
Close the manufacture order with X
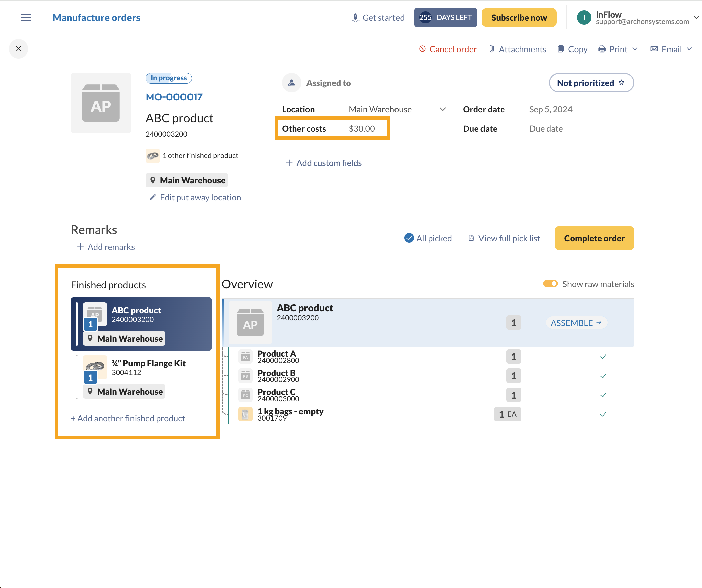[x=19, y=49]
